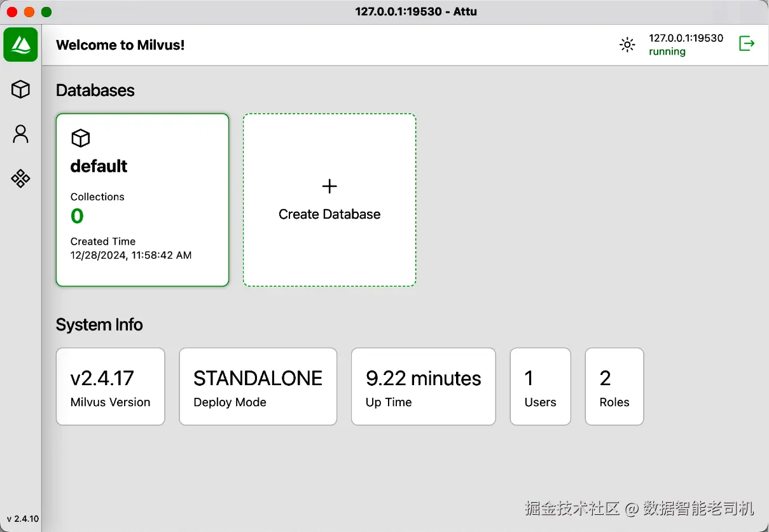Click the STANDALONE Deploy Mode card
Viewport: 769px width, 532px height.
click(x=258, y=386)
